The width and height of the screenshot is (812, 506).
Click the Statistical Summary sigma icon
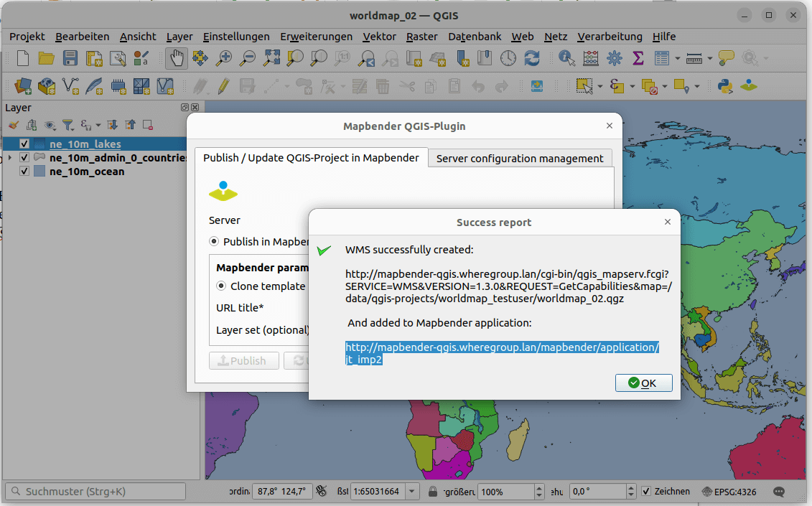(x=638, y=58)
